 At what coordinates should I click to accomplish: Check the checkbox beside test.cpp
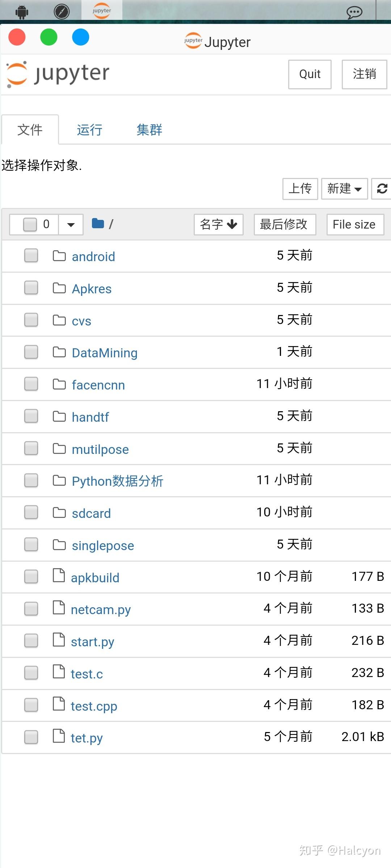tap(31, 705)
